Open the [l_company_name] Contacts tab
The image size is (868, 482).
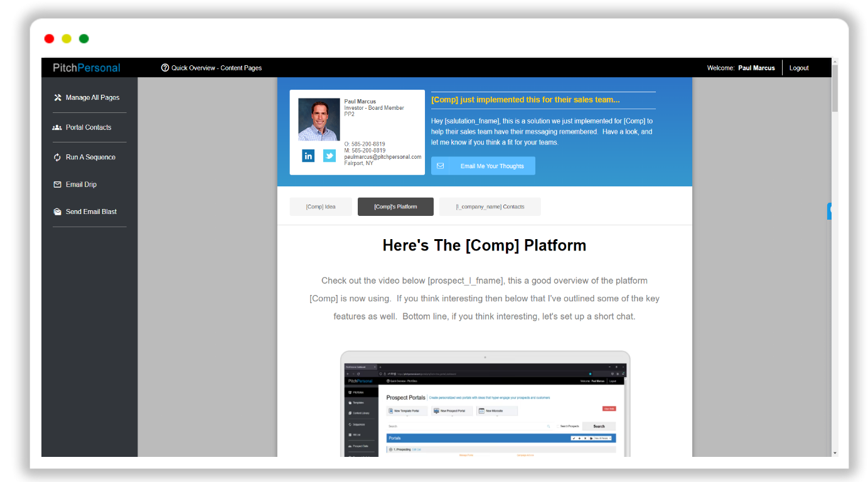(x=490, y=206)
